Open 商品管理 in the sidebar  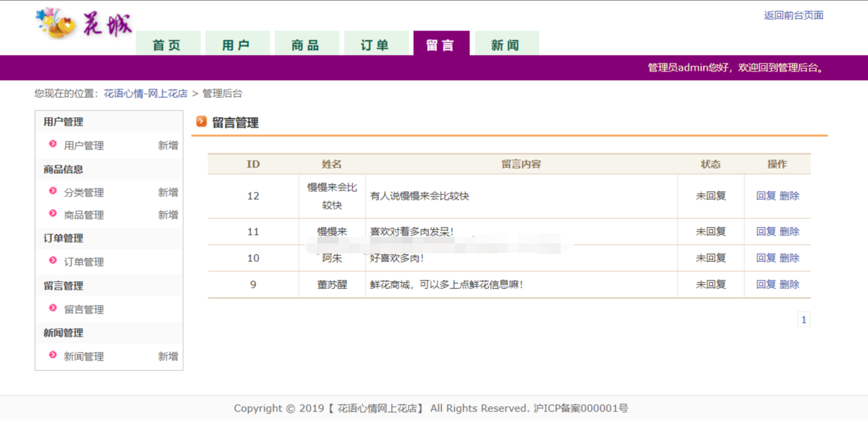click(x=84, y=215)
